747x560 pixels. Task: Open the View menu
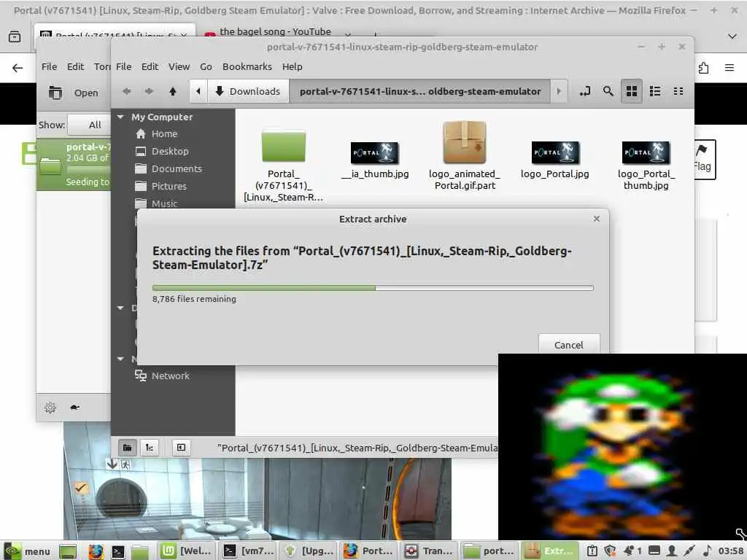click(x=179, y=66)
